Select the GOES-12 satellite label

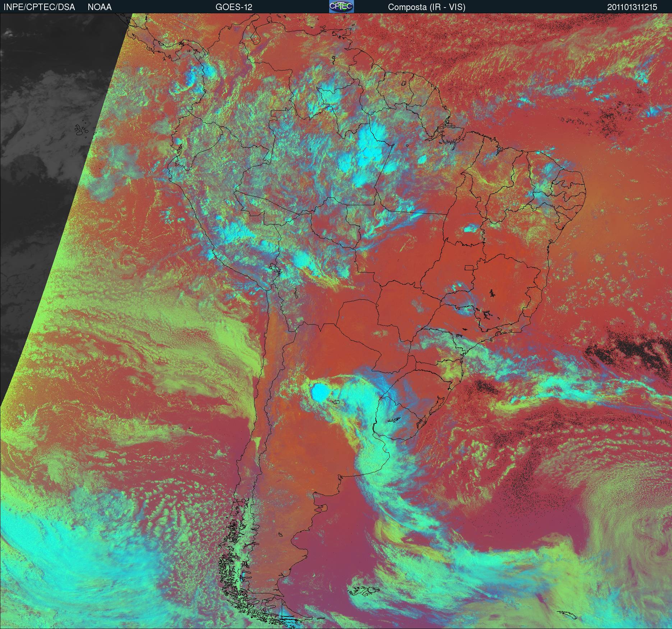pos(234,7)
